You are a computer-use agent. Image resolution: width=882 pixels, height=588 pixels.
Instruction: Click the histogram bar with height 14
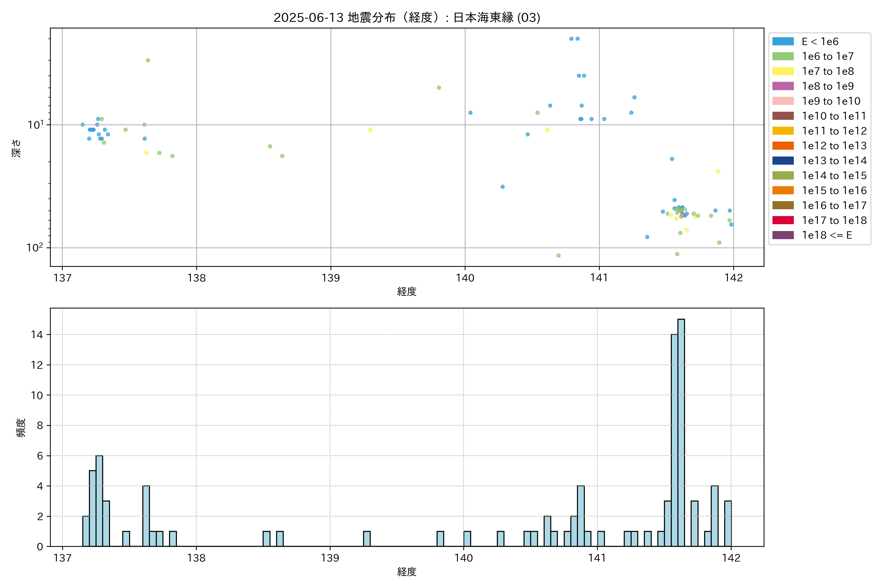pyautogui.click(x=674, y=440)
